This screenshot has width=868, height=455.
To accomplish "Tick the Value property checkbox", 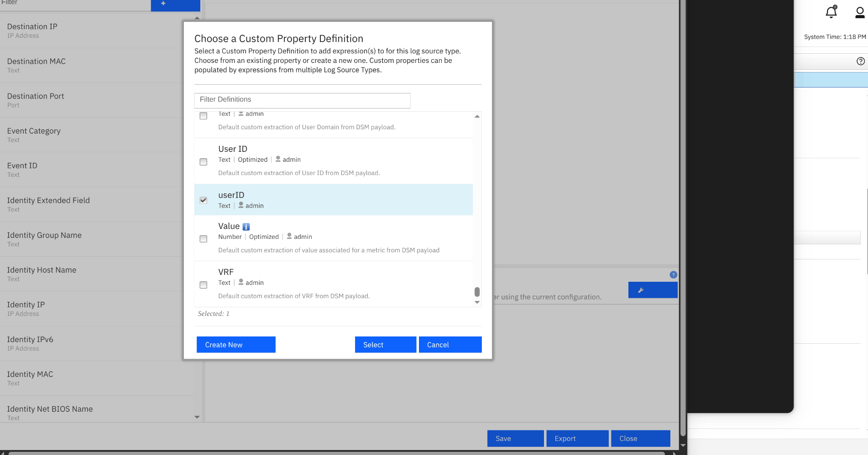I will click(204, 239).
